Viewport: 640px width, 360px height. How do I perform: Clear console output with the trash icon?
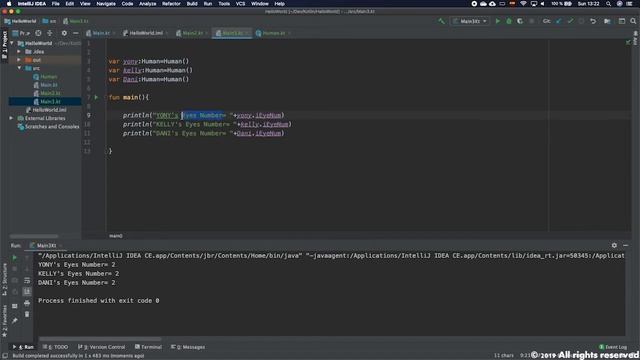(27, 314)
